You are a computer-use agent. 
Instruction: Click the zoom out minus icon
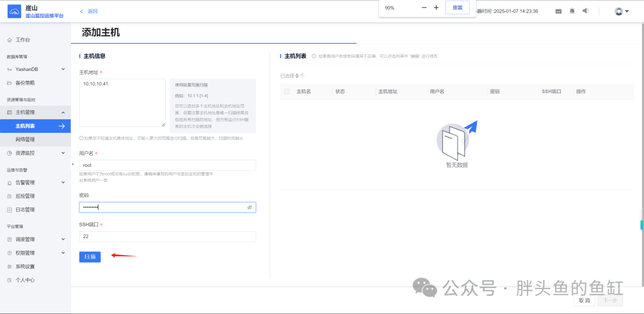click(x=425, y=8)
